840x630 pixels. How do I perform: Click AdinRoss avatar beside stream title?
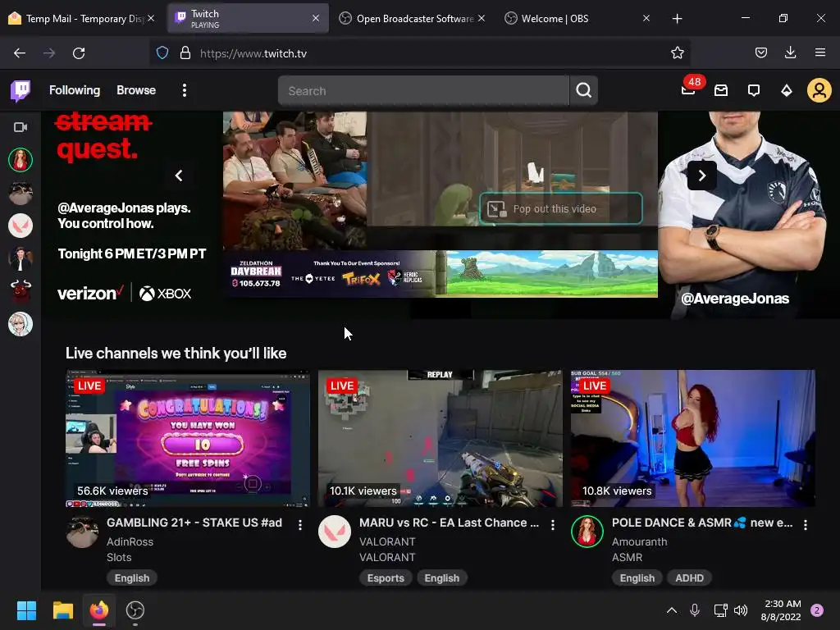(82, 532)
